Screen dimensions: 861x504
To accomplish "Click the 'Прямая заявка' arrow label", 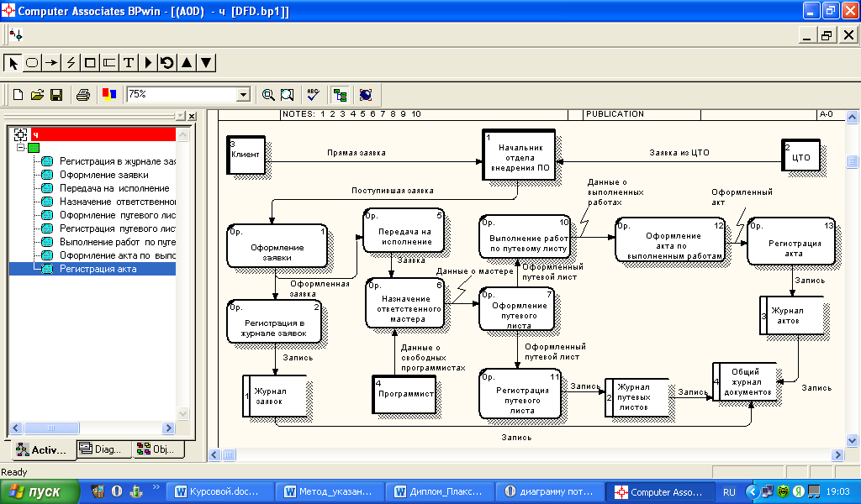I will pyautogui.click(x=357, y=153).
